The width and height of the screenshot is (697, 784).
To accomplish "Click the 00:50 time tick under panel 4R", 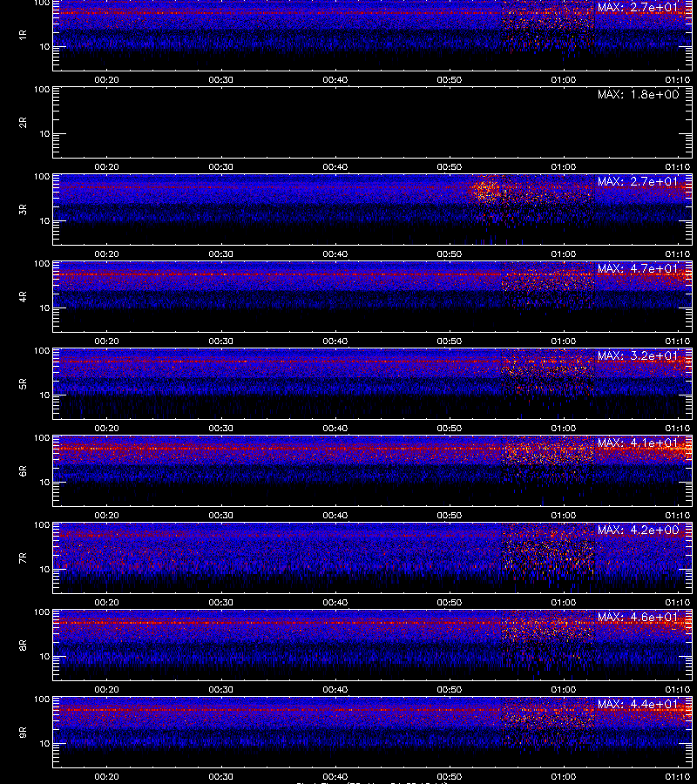I will tap(449, 341).
